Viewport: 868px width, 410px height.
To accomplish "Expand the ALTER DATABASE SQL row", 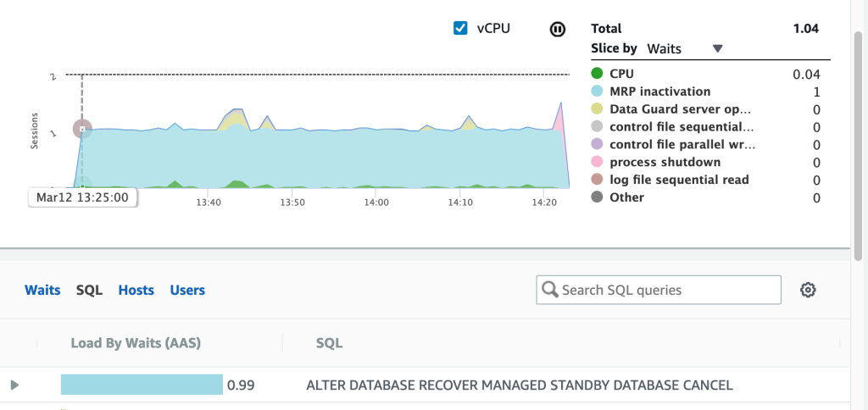I will (x=14, y=385).
